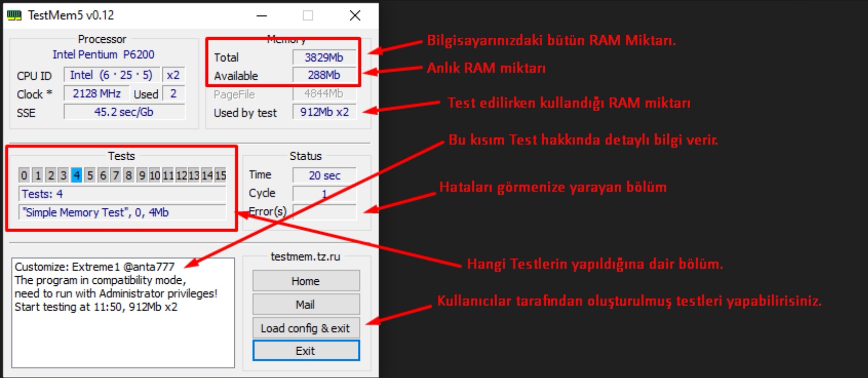Click the Time value 20 sec
The image size is (868, 378).
pyautogui.click(x=324, y=175)
